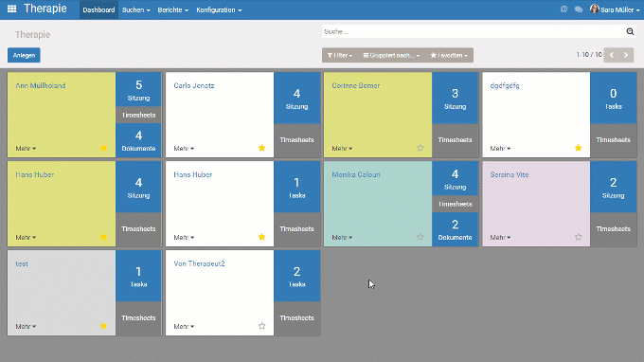Open Ann Mullholand's 5 Sitzung
Image resolution: width=644 pixels, height=362 pixels.
(x=138, y=90)
